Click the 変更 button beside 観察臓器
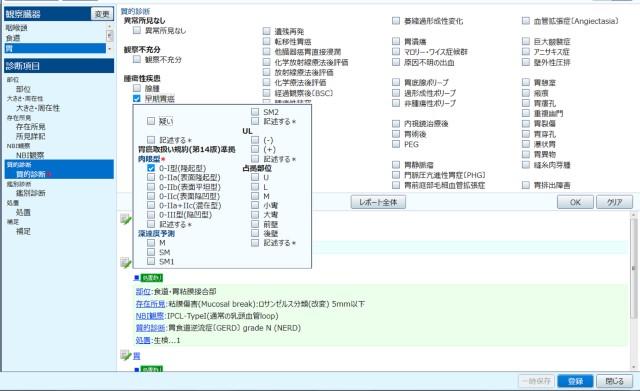This screenshot has height=391, width=640. point(102,14)
